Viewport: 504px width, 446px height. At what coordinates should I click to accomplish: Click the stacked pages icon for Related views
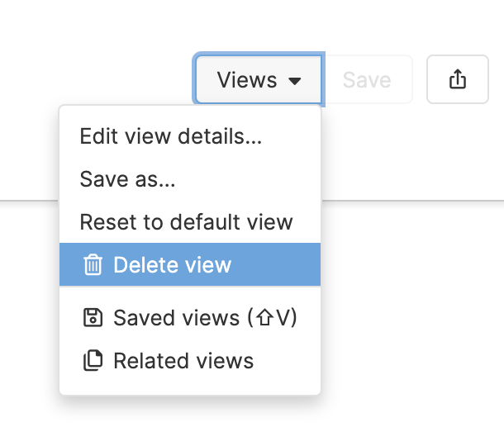(x=93, y=361)
